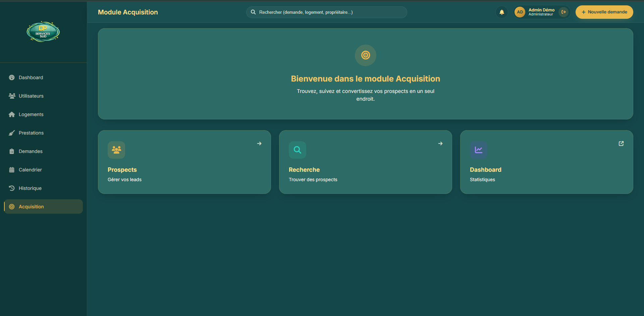This screenshot has height=316, width=644.
Task: Click the Recherche magnifier icon
Action: pyautogui.click(x=298, y=150)
